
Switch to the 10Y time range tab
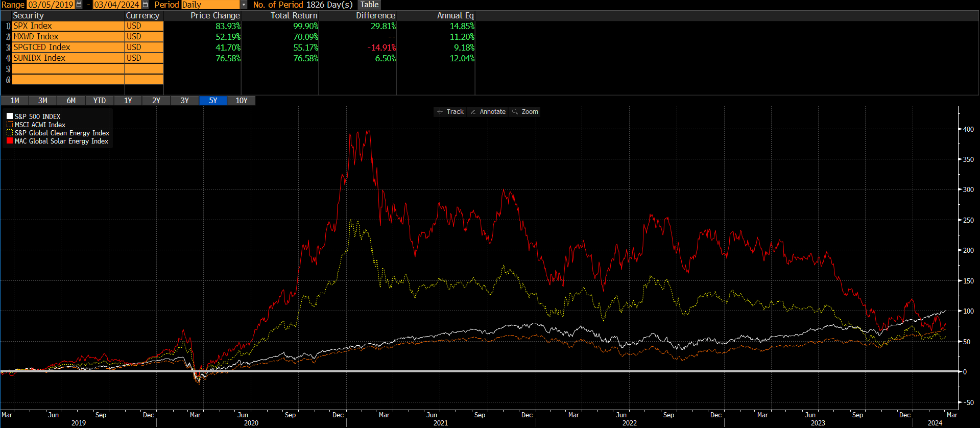tap(242, 101)
